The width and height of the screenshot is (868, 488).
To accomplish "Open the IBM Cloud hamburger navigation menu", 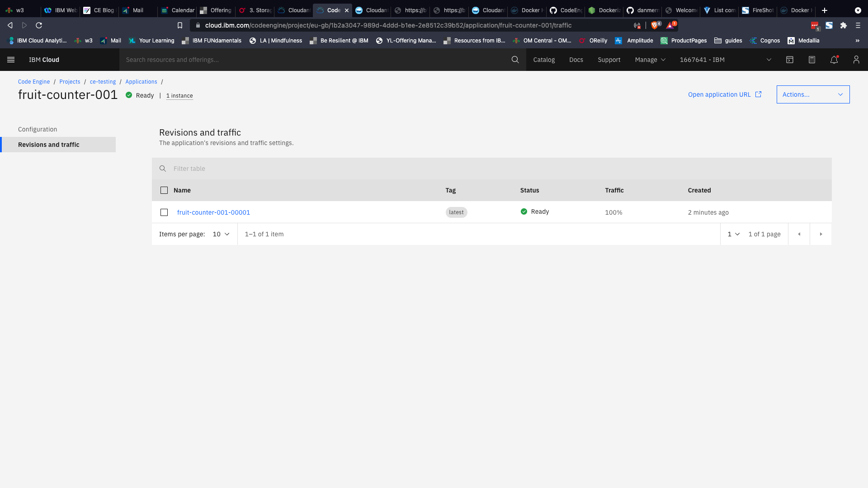I will coord(11,60).
